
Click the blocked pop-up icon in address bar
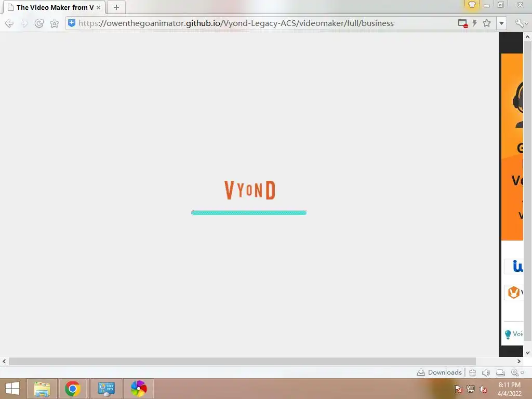(463, 23)
